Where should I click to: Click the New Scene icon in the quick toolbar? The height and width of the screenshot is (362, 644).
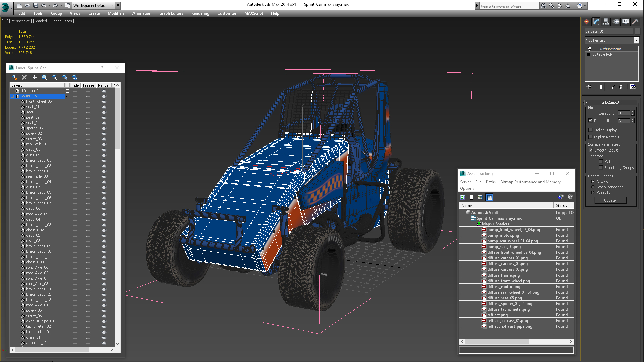point(19,5)
